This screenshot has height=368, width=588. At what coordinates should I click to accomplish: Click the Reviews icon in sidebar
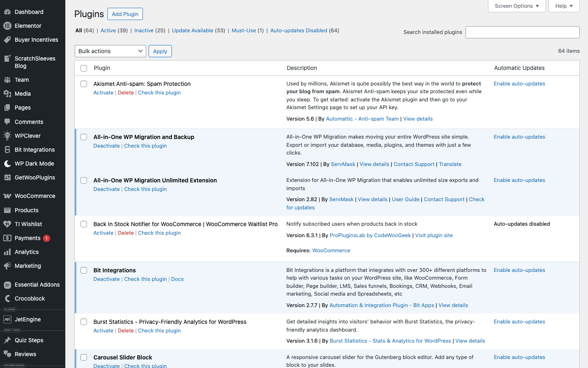pos(7,354)
